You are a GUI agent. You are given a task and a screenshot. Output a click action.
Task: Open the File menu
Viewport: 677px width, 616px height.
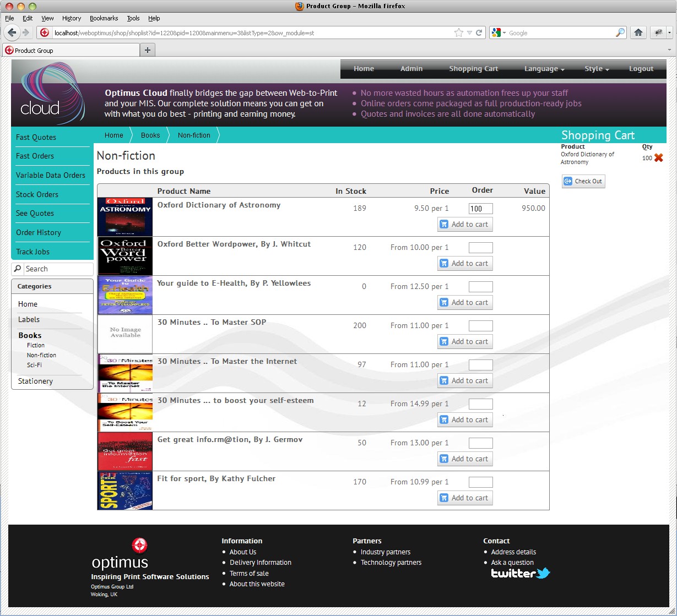click(9, 18)
